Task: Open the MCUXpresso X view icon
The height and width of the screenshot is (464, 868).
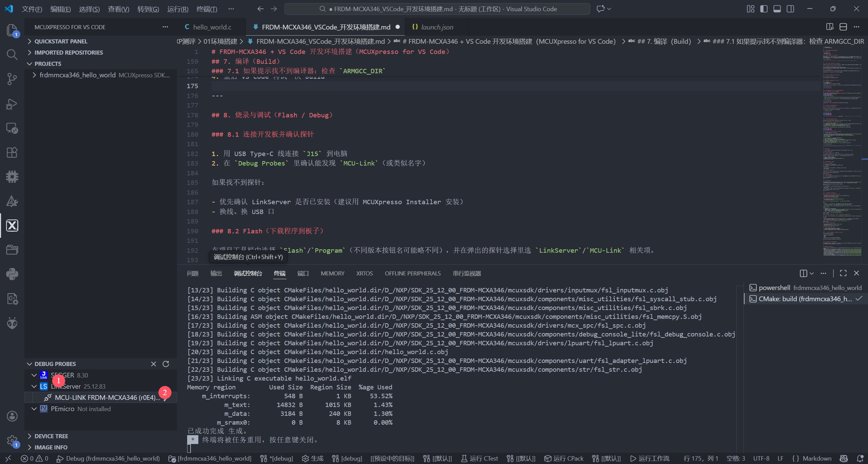Action: tap(12, 225)
